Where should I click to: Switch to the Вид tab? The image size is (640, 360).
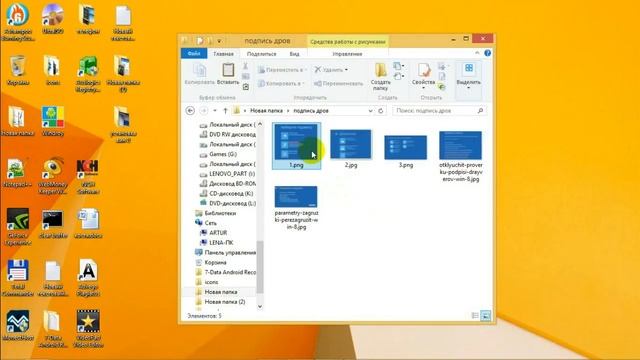294,53
